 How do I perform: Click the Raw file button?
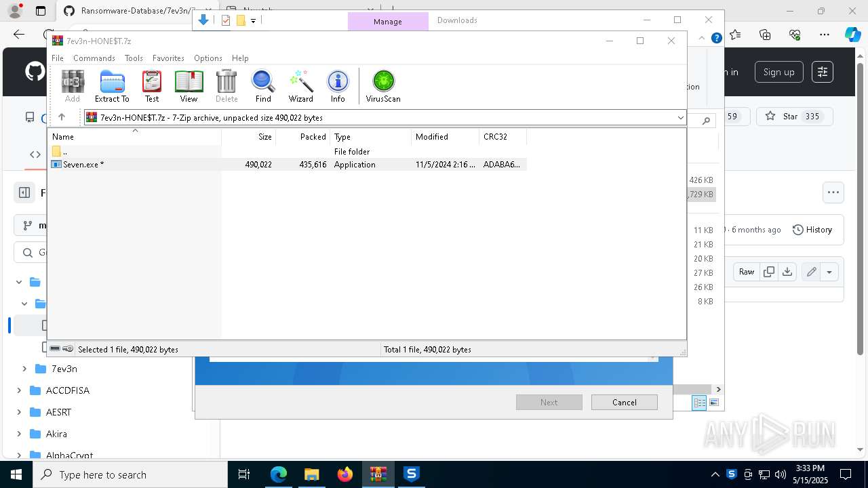(x=747, y=272)
